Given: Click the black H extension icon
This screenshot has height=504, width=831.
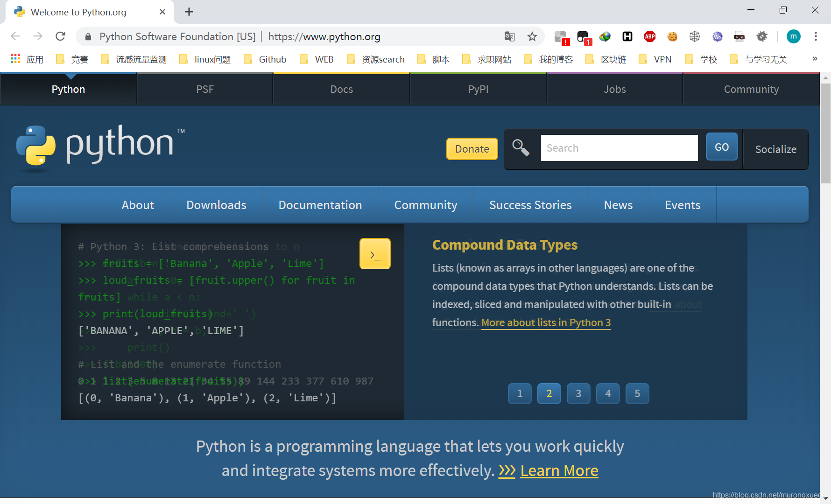Looking at the screenshot, I should click(x=627, y=36).
